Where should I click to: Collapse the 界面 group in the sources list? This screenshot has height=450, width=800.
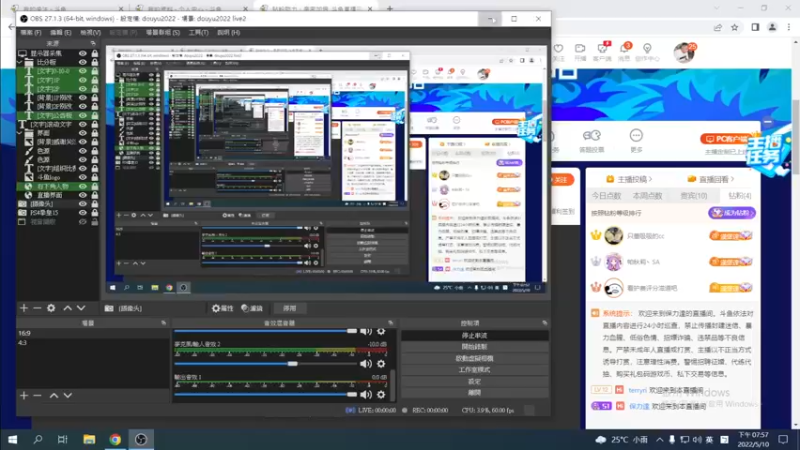pos(20,133)
